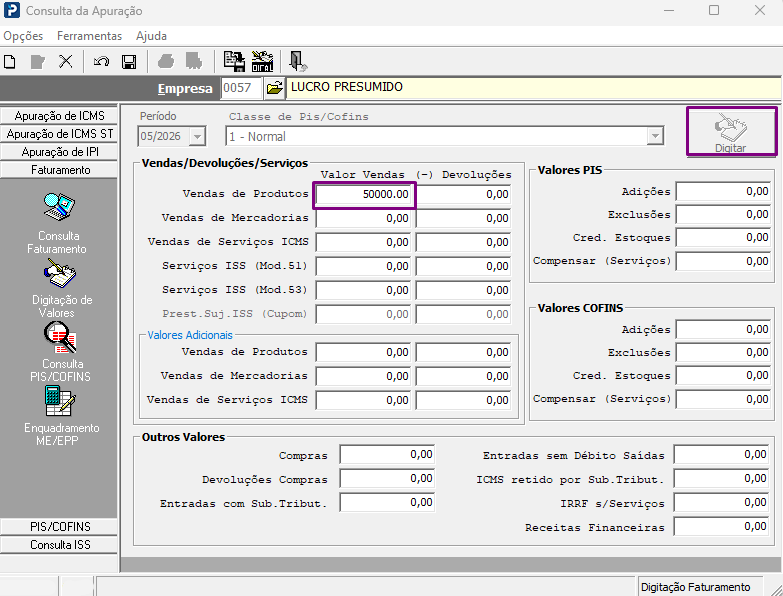Click the DIFAL toolbar icon
Image resolution: width=783 pixels, height=596 pixels.
tap(262, 61)
